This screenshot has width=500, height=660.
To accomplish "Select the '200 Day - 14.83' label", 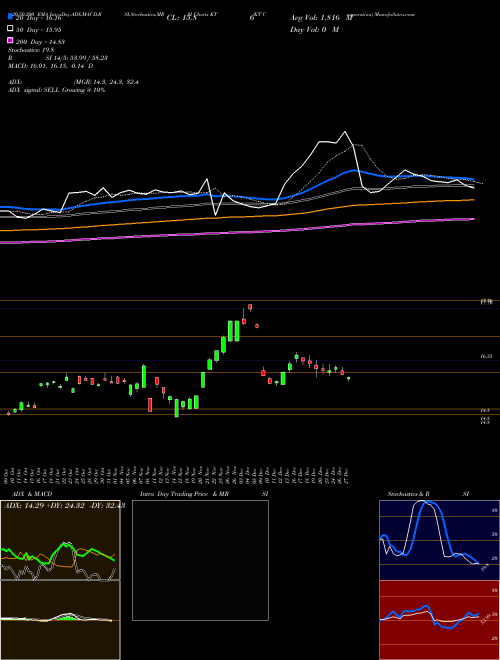I will click(x=40, y=42).
